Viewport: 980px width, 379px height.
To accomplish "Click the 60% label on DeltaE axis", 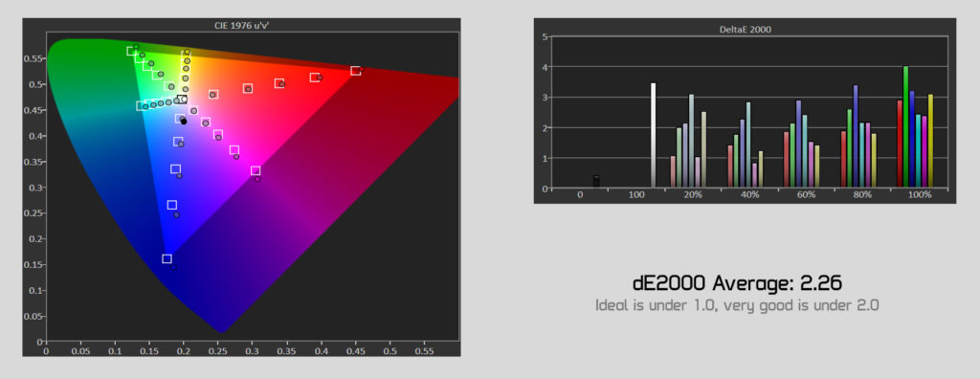I will click(806, 194).
